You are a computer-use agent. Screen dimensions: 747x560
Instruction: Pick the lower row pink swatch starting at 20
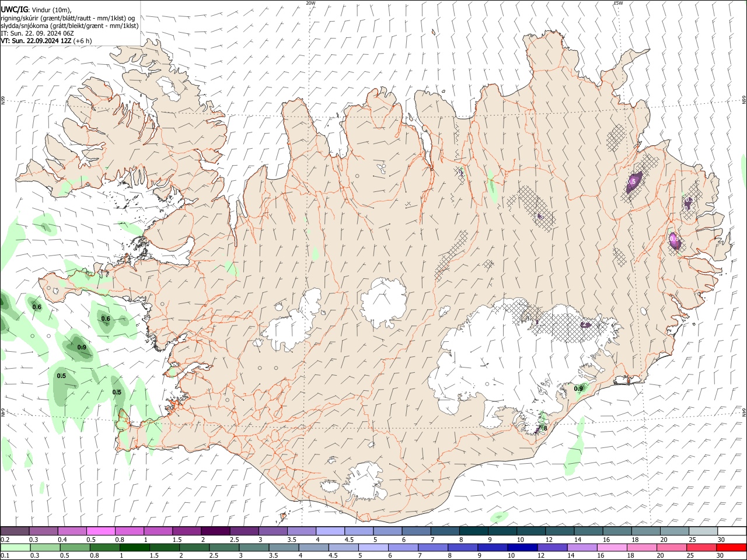(671, 547)
